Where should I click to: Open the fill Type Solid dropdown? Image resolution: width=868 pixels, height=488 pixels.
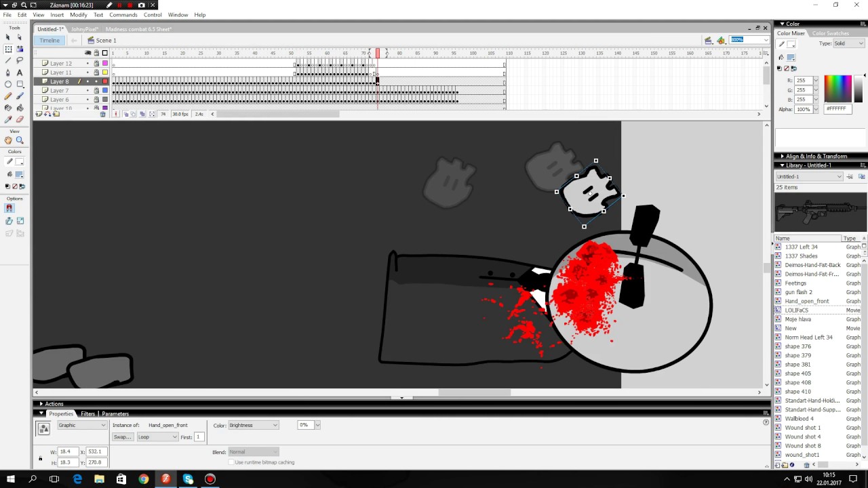click(x=849, y=43)
